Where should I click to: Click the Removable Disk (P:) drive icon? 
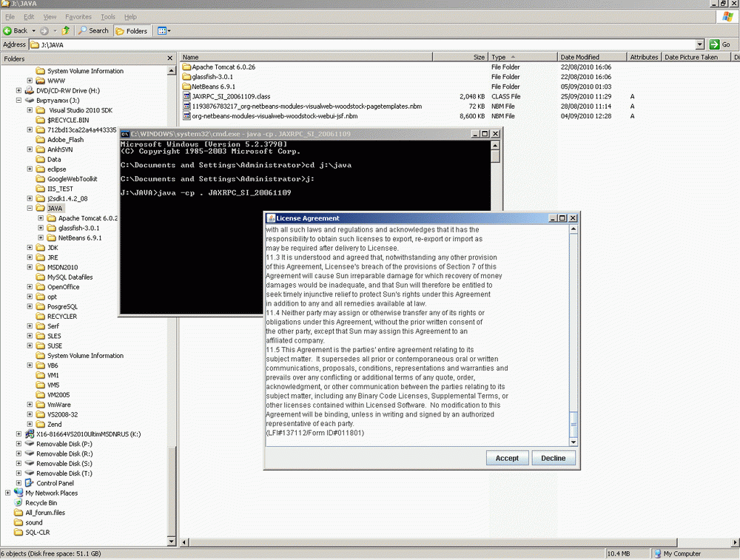(x=30, y=444)
